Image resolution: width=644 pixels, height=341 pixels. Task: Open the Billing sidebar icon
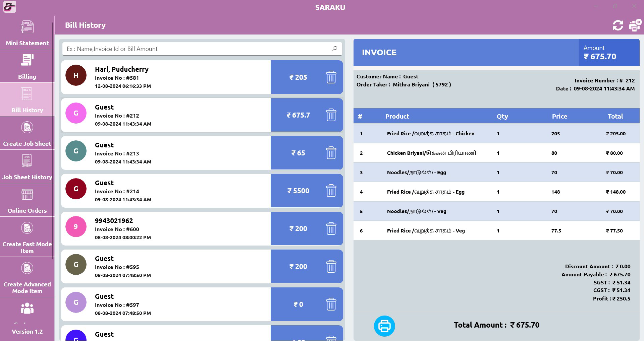(x=27, y=60)
